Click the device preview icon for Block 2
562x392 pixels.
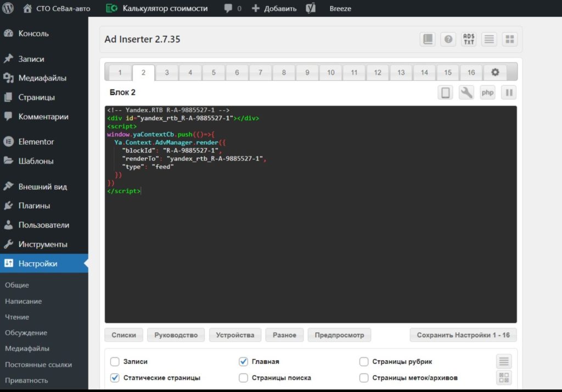tap(445, 93)
